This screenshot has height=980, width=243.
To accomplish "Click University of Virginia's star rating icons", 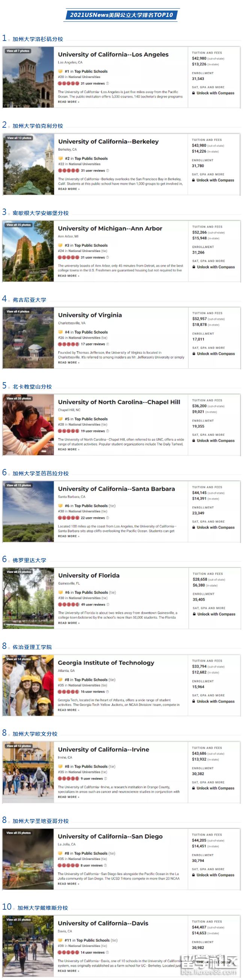I will pyautogui.click(x=68, y=344).
